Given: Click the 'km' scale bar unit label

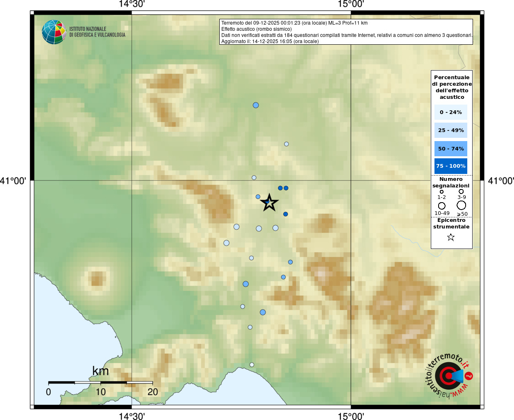Looking at the screenshot, I should pyautogui.click(x=100, y=371).
